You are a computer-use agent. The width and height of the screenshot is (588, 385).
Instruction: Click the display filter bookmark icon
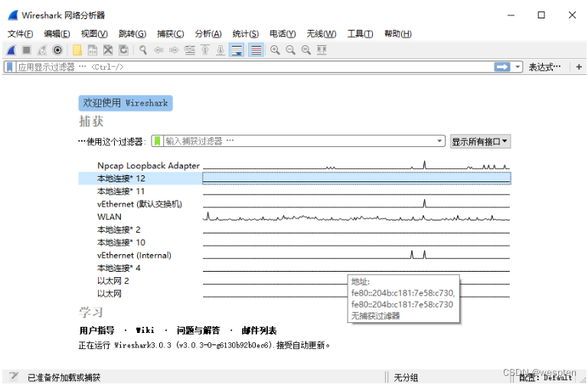(10, 67)
